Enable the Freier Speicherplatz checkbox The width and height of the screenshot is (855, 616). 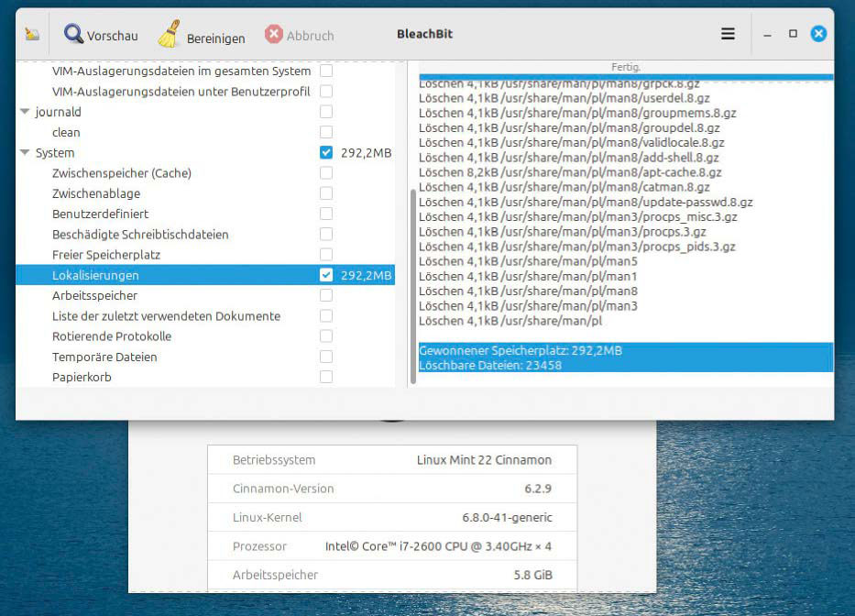(326, 254)
